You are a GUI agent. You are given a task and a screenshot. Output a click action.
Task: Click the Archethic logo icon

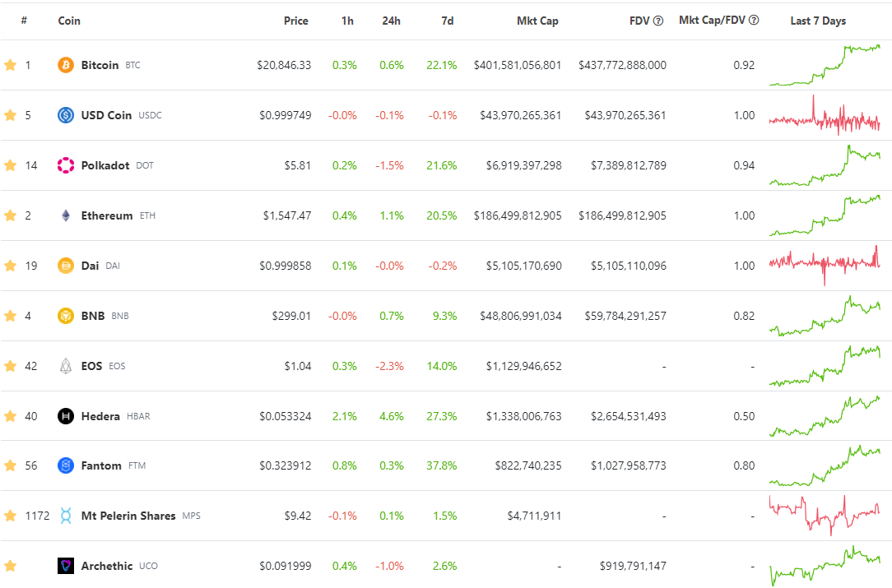pos(66,566)
